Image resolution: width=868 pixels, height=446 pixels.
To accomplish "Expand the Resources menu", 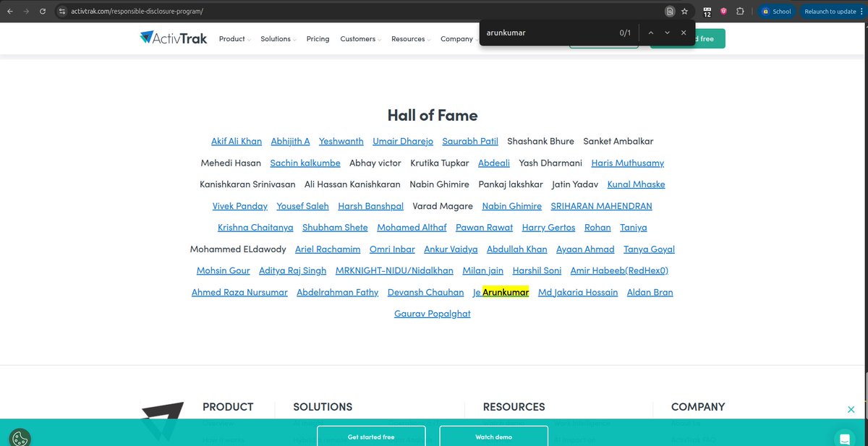I will [x=410, y=39].
